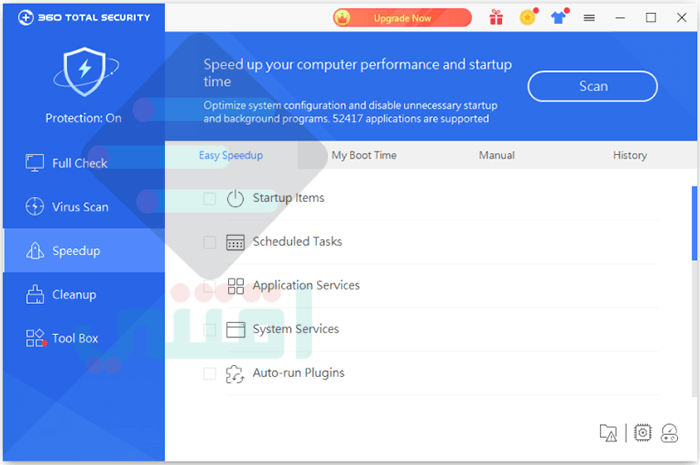
Task: Check the System Services checkbox
Action: 209,330
